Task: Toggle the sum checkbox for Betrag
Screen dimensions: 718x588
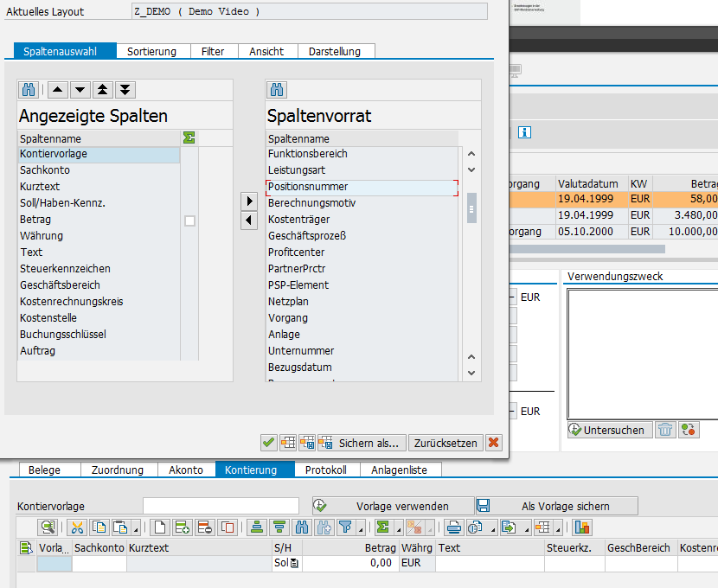Action: 189,220
